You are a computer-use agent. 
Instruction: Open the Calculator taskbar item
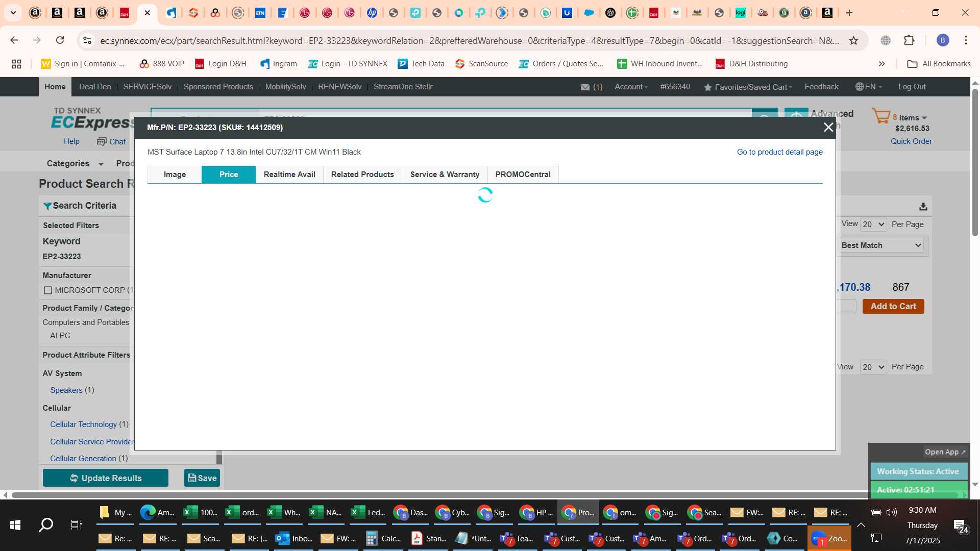click(x=383, y=539)
